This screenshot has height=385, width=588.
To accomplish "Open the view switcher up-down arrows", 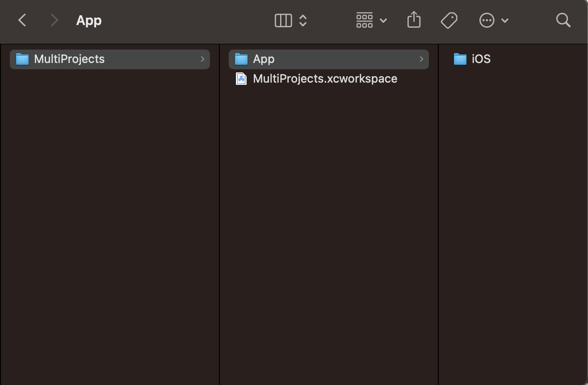I will point(303,21).
